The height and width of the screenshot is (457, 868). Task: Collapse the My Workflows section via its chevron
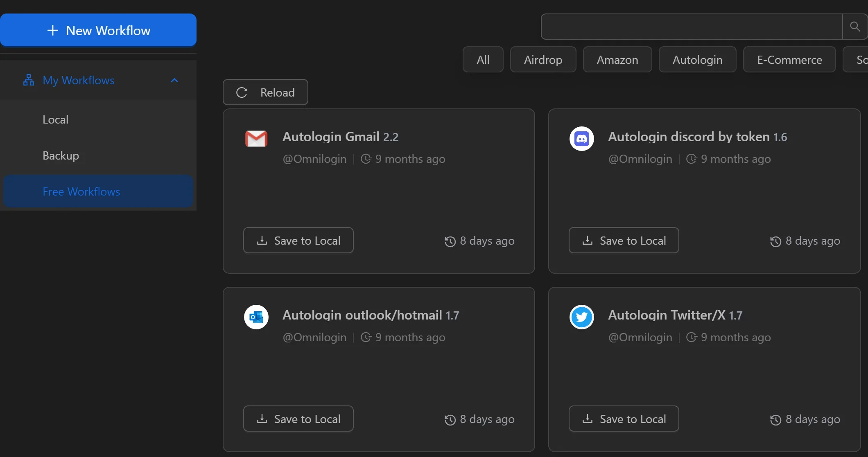[x=174, y=80]
